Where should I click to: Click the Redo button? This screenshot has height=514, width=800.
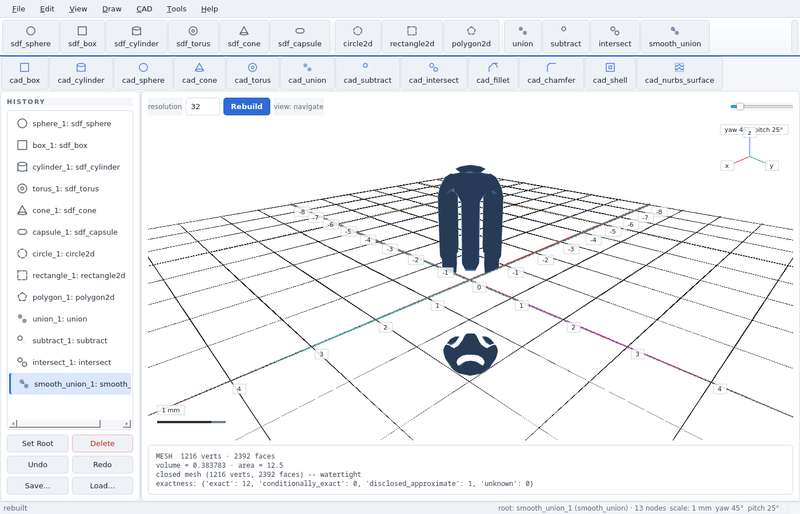(x=102, y=464)
